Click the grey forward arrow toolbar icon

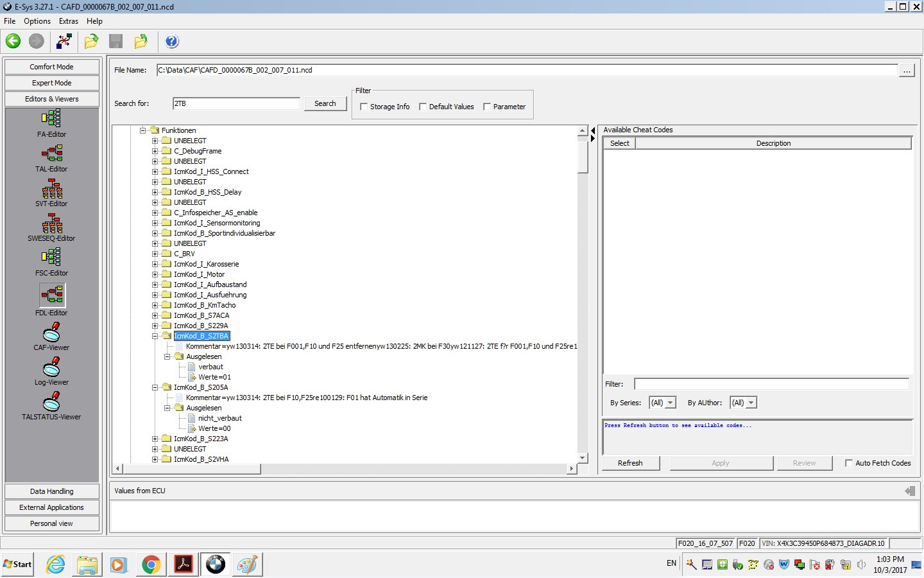pyautogui.click(x=37, y=42)
